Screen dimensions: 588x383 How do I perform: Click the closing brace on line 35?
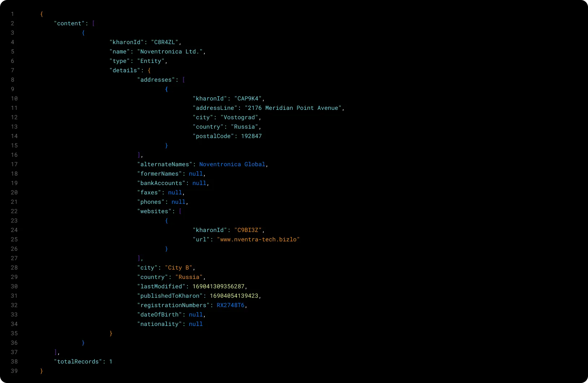(111, 333)
